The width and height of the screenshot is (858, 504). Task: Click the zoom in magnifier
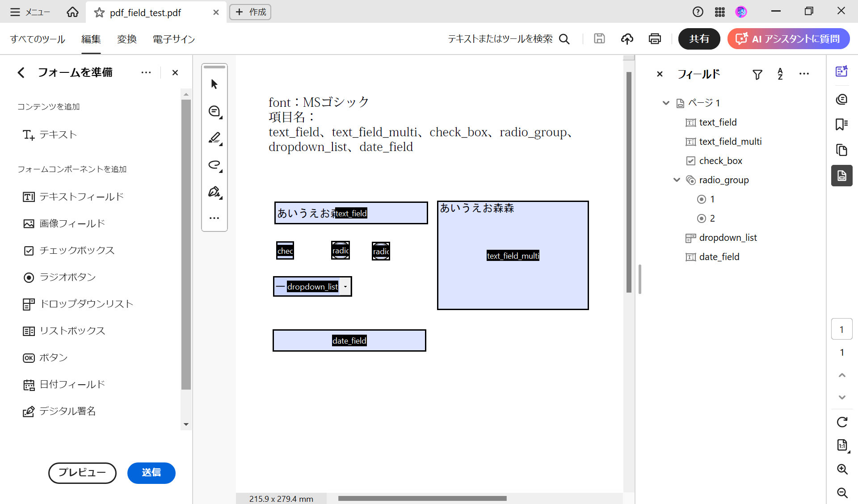(x=842, y=469)
